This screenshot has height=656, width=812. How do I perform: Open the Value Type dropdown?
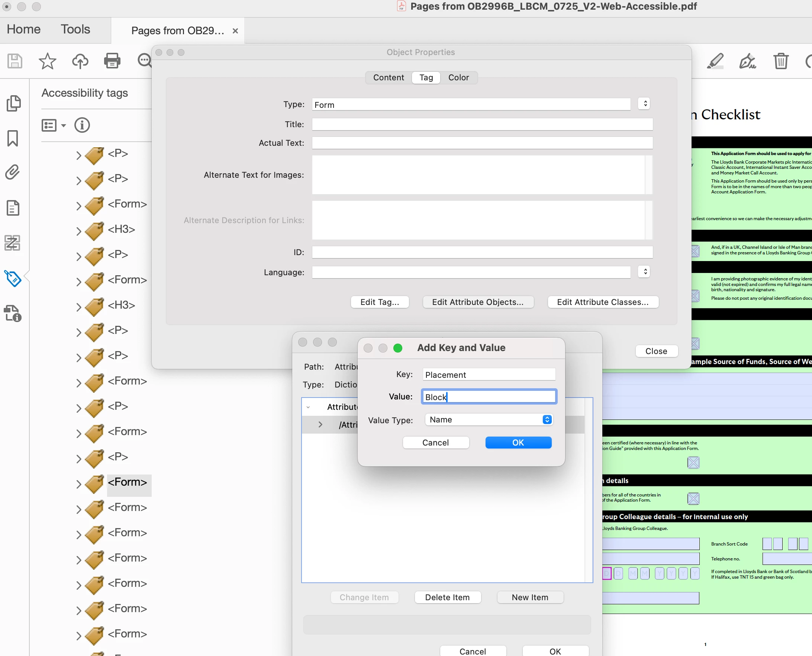coord(489,420)
